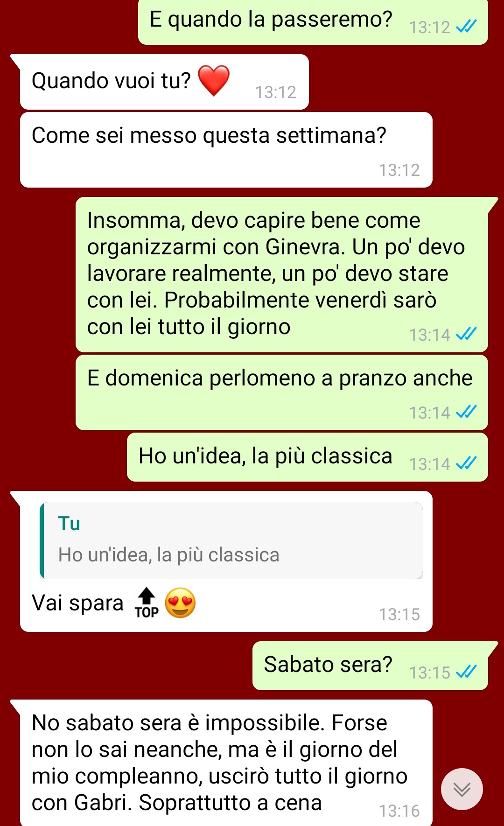Viewport: 504px width, 826px height.
Task: Click the 13:16 timestamp on last message
Action: [x=399, y=811]
